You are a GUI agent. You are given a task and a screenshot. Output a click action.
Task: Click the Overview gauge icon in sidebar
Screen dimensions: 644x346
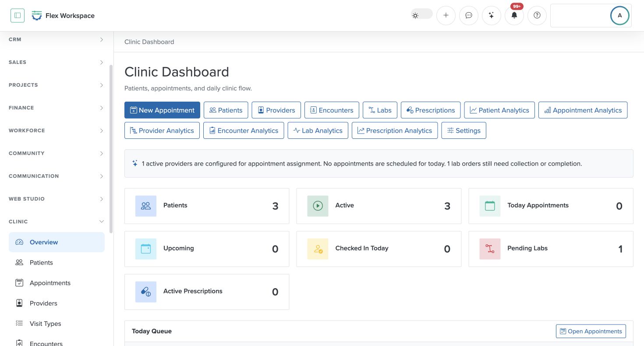(19, 242)
